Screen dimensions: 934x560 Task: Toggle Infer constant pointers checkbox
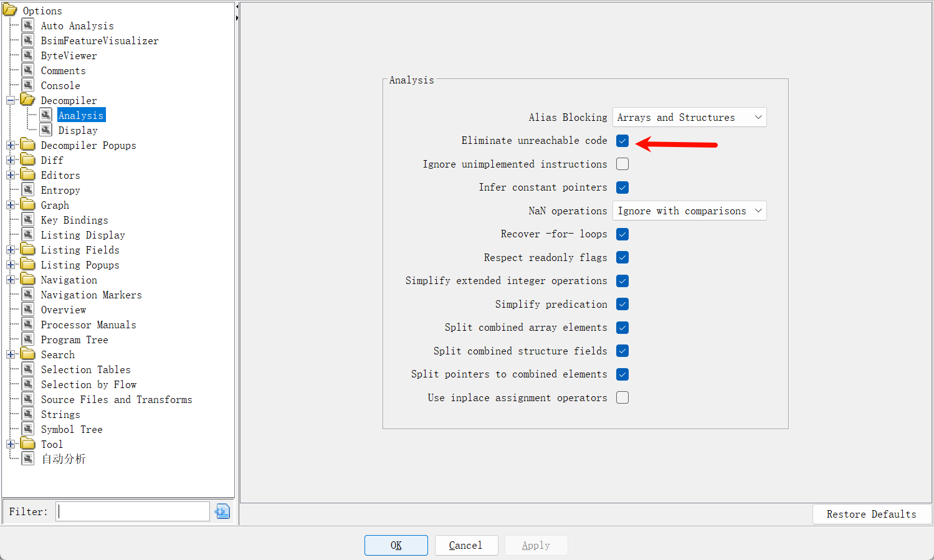(622, 187)
